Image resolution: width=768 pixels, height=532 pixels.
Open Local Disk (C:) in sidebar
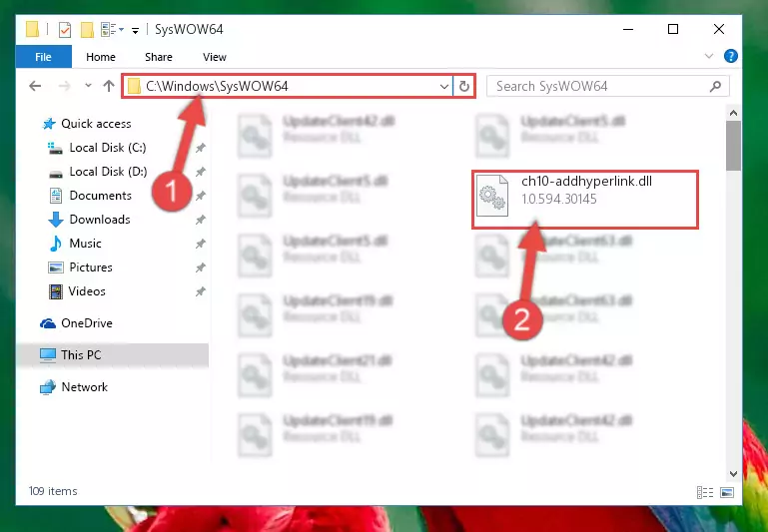[x=97, y=148]
